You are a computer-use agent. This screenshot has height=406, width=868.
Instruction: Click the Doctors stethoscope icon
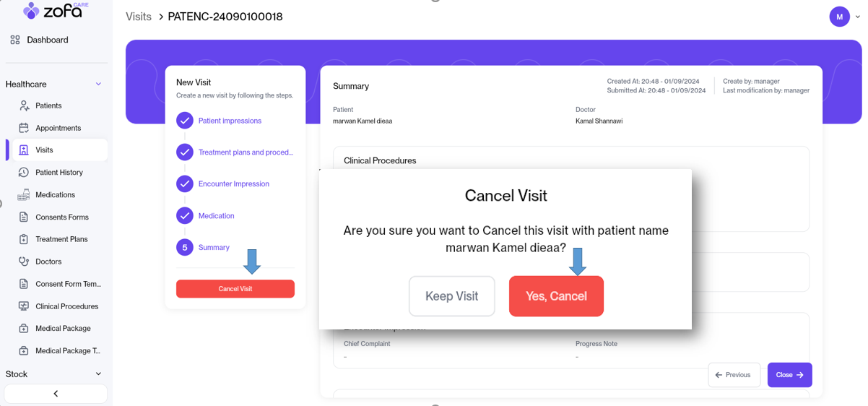tap(24, 262)
